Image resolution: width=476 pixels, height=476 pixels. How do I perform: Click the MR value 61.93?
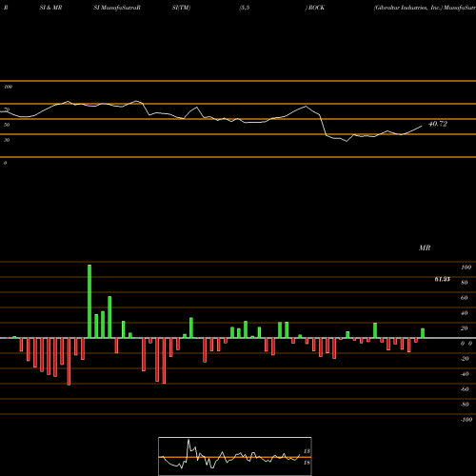(442, 279)
